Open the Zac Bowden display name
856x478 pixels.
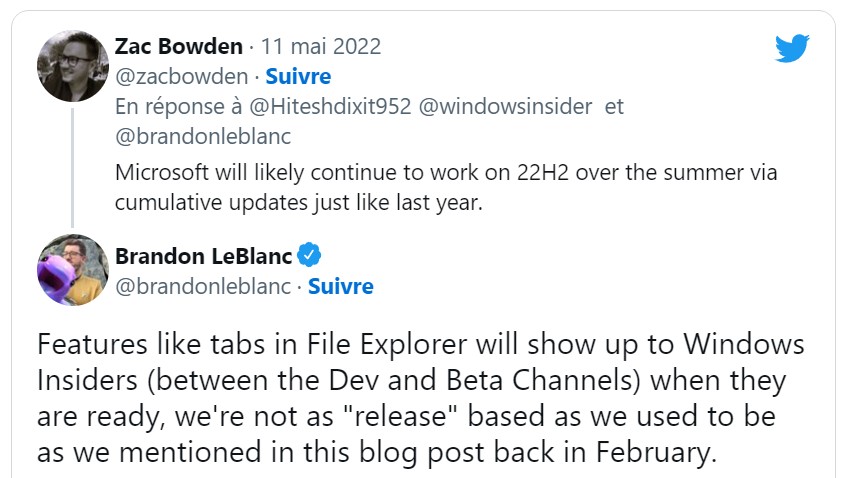[x=179, y=46]
